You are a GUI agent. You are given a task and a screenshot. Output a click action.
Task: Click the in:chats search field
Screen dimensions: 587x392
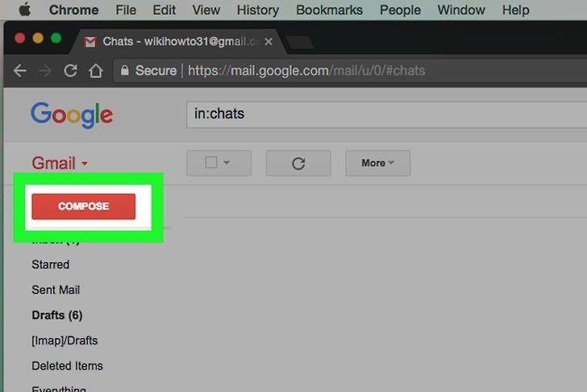pos(387,115)
